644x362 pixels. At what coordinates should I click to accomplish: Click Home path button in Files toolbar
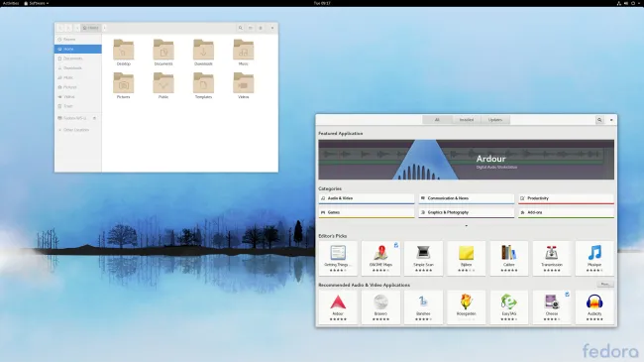coord(91,28)
